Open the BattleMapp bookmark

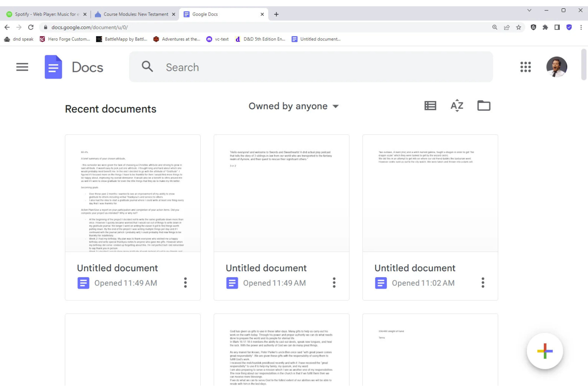[122, 39]
